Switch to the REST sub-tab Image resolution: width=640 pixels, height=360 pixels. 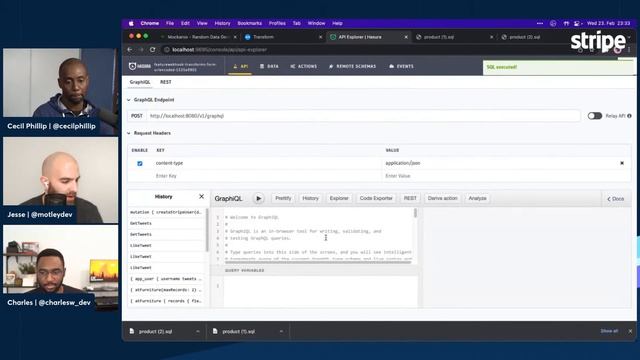click(x=166, y=82)
